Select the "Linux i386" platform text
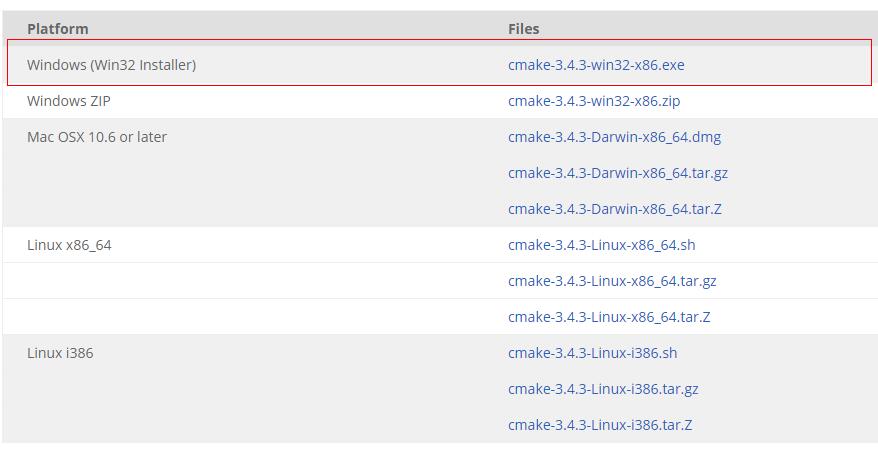 click(60, 353)
